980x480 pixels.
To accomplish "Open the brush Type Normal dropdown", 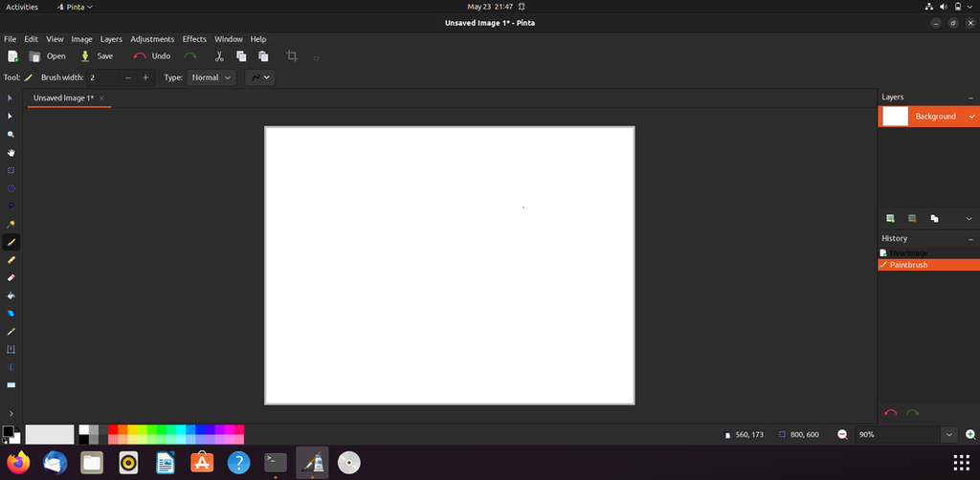I will (x=212, y=77).
